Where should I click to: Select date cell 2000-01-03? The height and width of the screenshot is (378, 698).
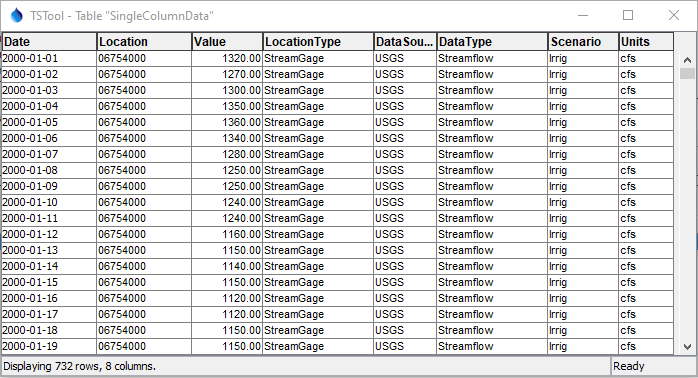click(49, 90)
